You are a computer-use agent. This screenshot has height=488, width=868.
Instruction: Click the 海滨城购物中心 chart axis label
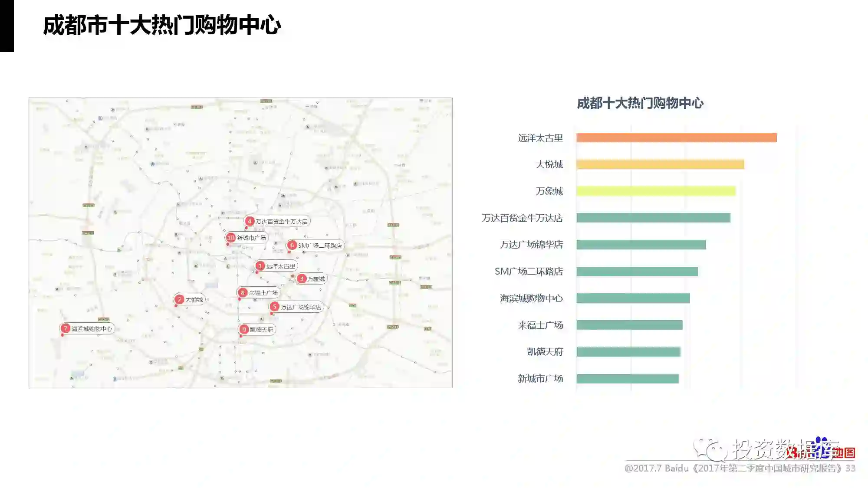pos(531,298)
